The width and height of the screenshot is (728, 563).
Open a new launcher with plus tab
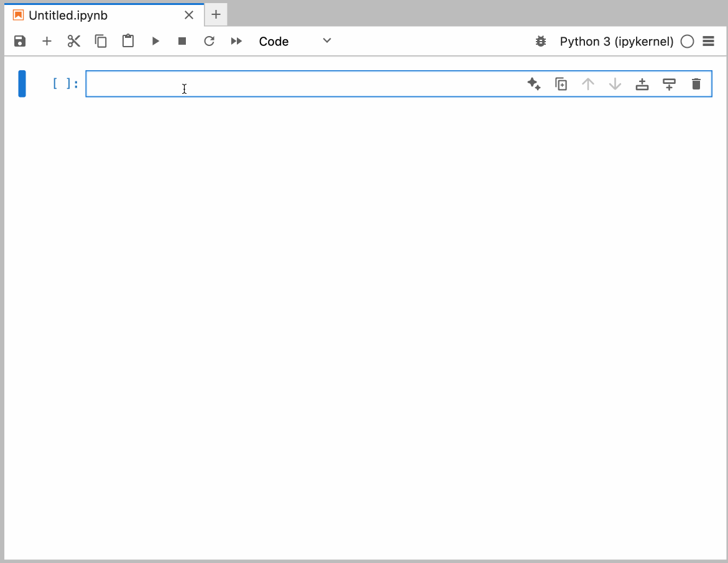click(215, 14)
